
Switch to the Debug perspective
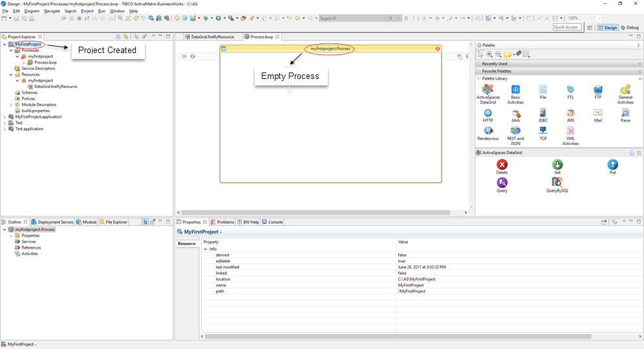point(628,28)
